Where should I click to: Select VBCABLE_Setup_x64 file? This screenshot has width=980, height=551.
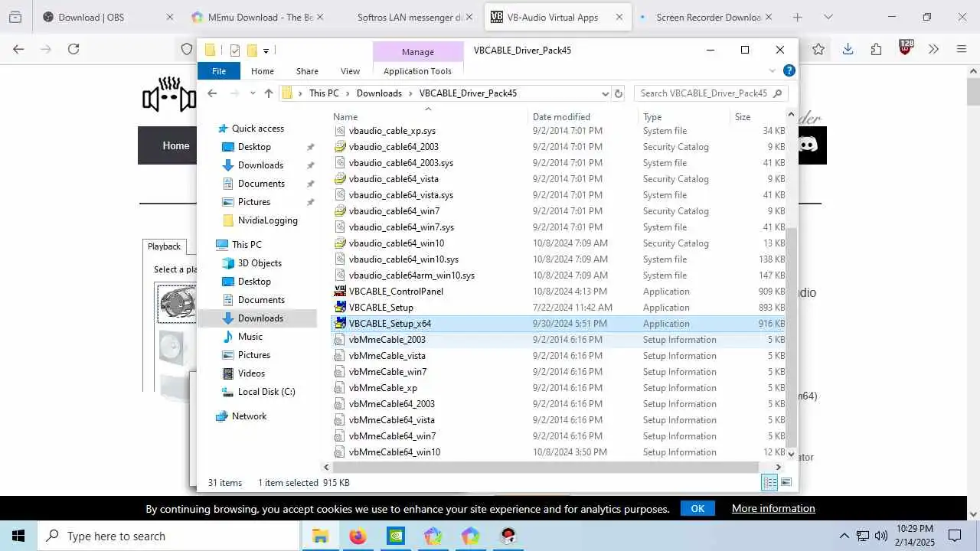tap(390, 324)
